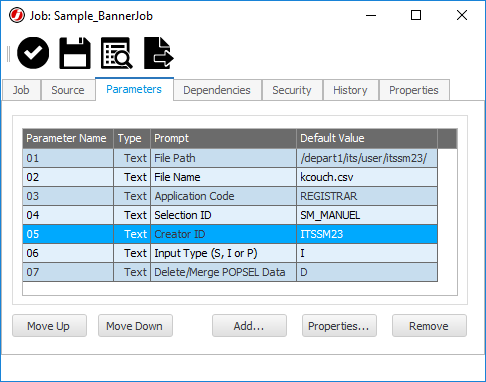Open the report preview magnifier icon
Viewport: 486px width, 382px height.
tap(117, 53)
